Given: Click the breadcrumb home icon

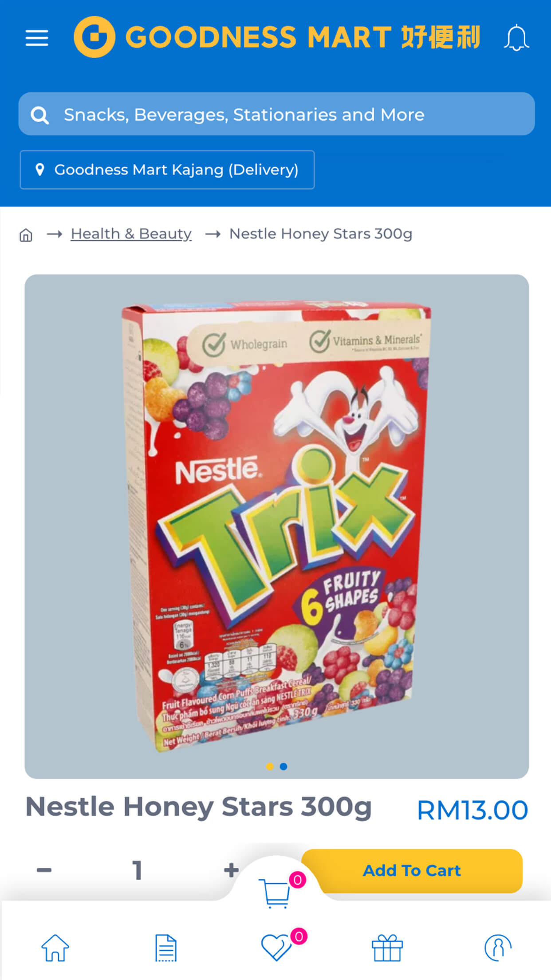Looking at the screenshot, I should click(x=26, y=234).
